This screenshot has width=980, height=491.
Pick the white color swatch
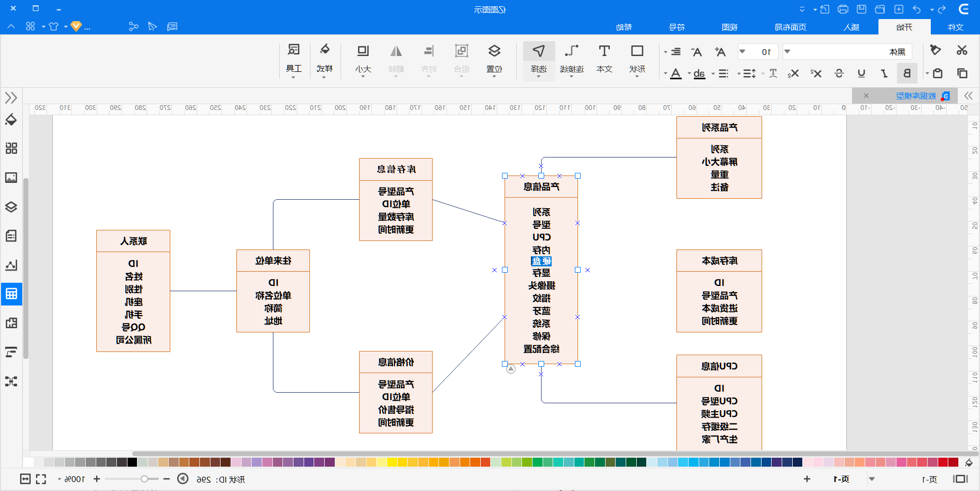tap(29, 462)
